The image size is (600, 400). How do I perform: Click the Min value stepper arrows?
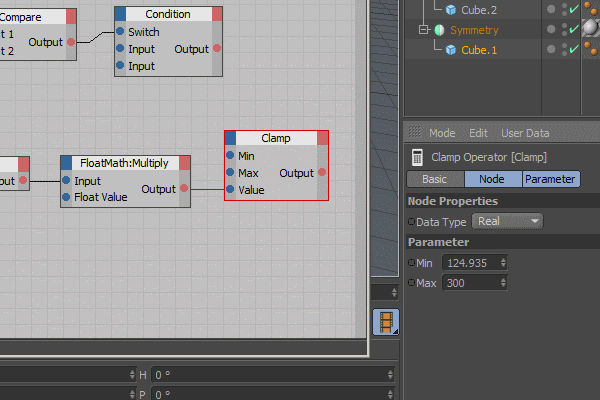[503, 263]
